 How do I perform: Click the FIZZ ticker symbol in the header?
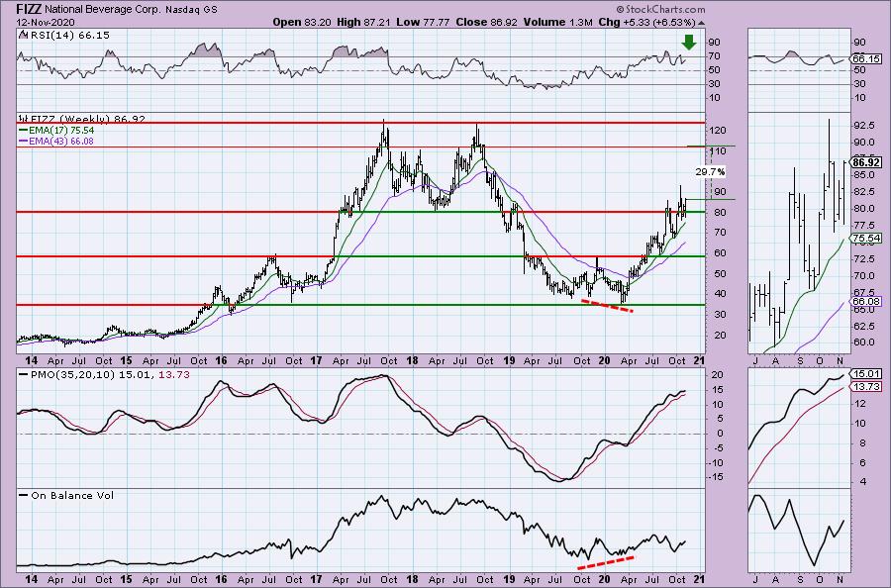pos(29,9)
